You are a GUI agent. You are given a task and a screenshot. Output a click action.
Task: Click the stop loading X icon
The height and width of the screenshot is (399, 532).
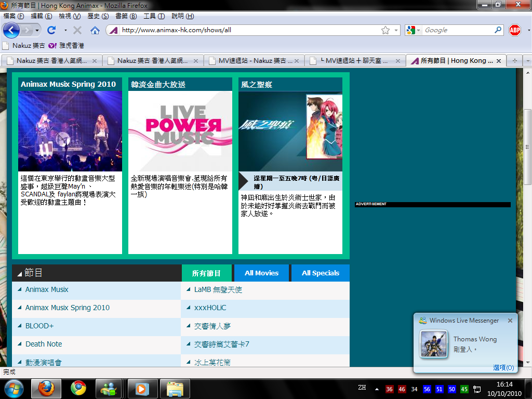[77, 30]
